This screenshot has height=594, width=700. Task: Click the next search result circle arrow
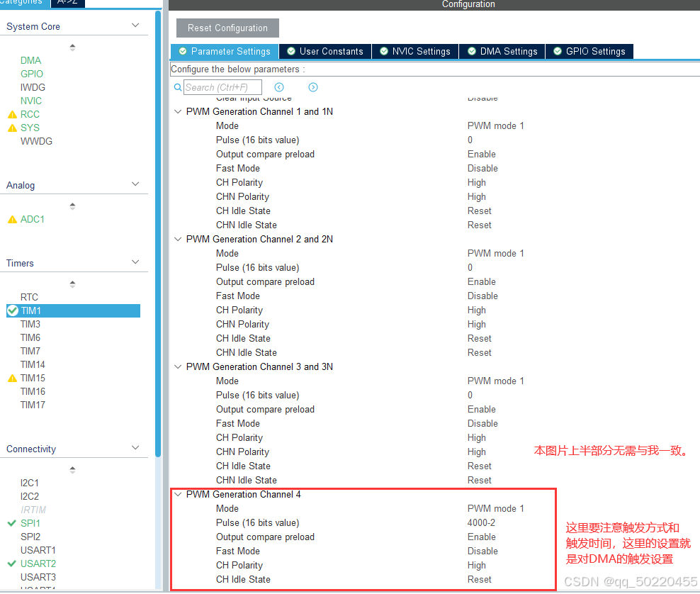point(312,86)
